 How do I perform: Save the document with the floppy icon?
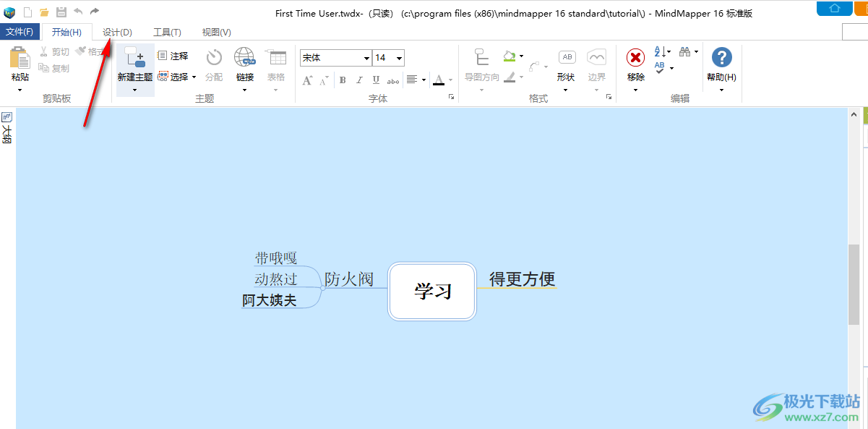coord(61,12)
